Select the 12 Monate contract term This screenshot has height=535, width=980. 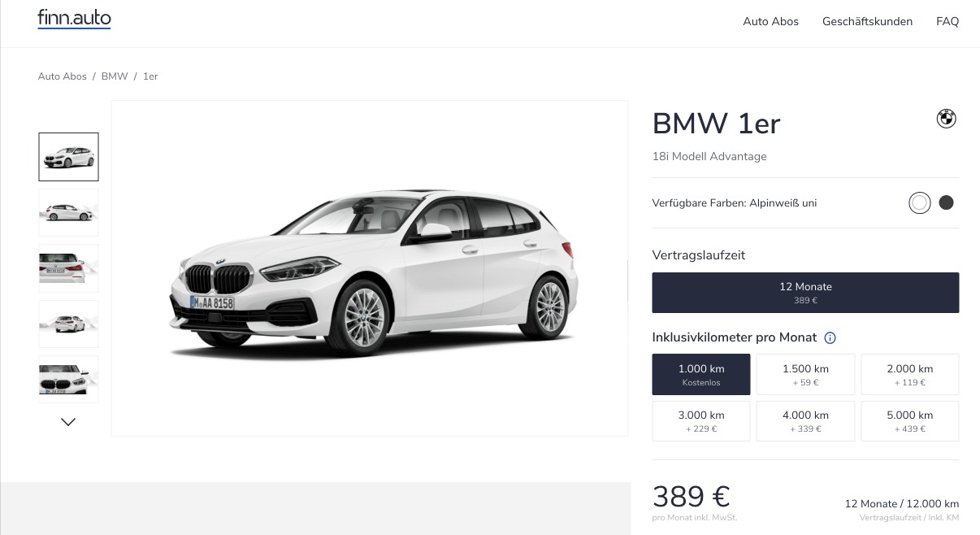(805, 293)
